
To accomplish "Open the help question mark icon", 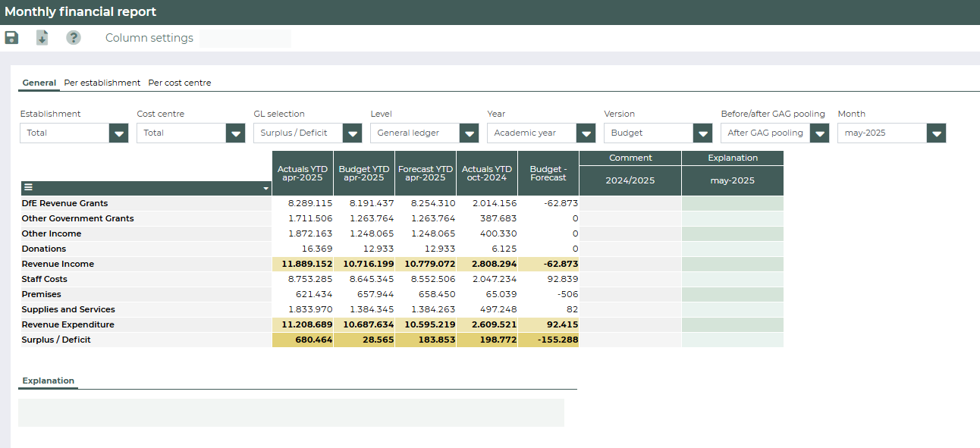I will tap(73, 38).
